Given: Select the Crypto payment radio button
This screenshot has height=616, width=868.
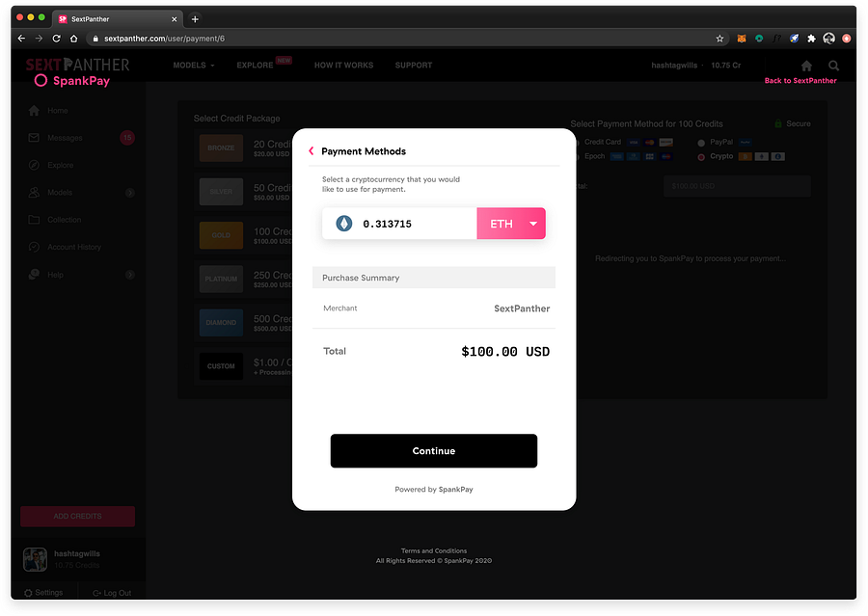Looking at the screenshot, I should (701, 157).
